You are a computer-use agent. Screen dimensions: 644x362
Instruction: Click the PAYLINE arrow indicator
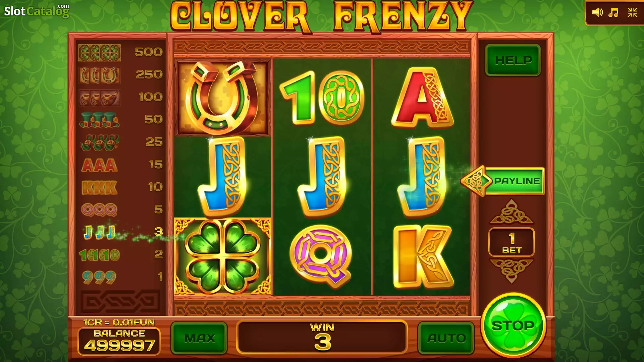[x=502, y=181]
